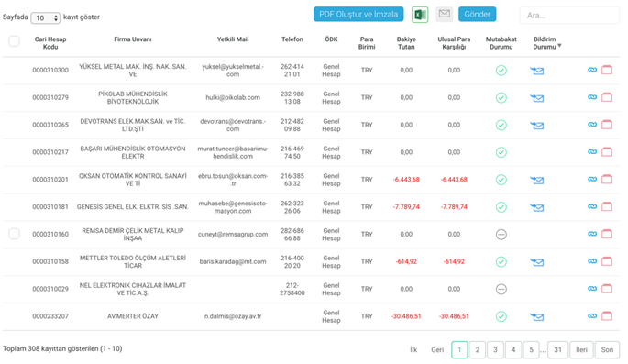
Task: Click the calendar icon for GENESİS GENEL row
Action: point(607,206)
